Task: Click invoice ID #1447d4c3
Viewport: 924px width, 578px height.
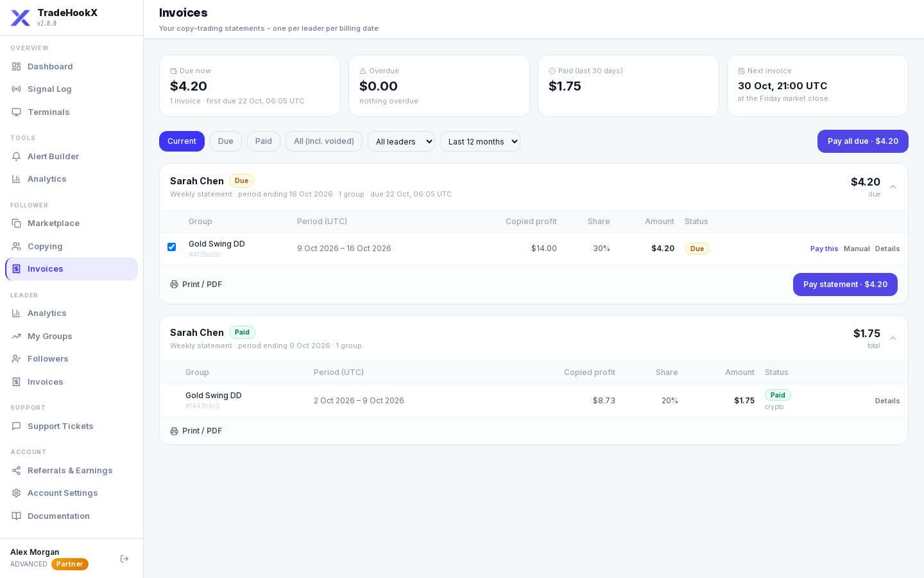Action: point(202,407)
